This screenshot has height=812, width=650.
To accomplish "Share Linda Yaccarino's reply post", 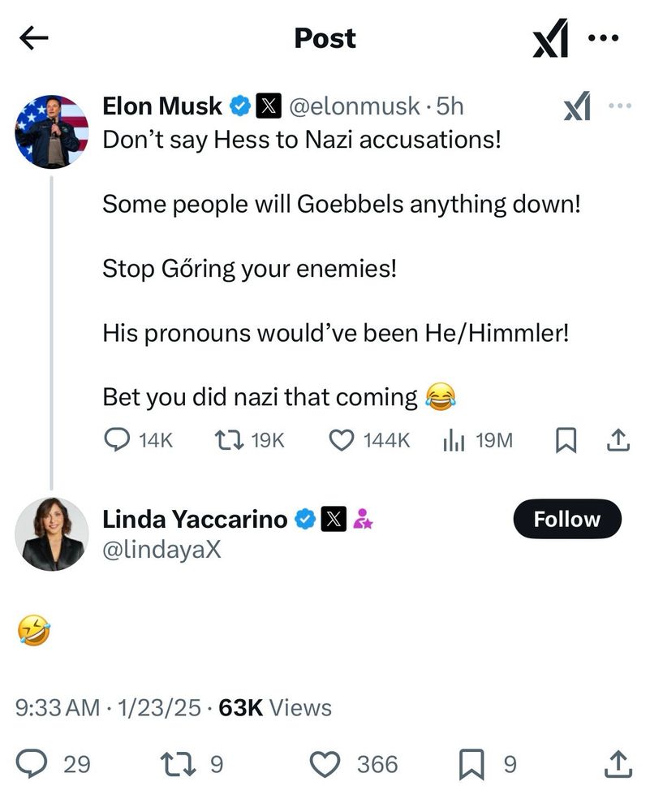I will click(618, 763).
